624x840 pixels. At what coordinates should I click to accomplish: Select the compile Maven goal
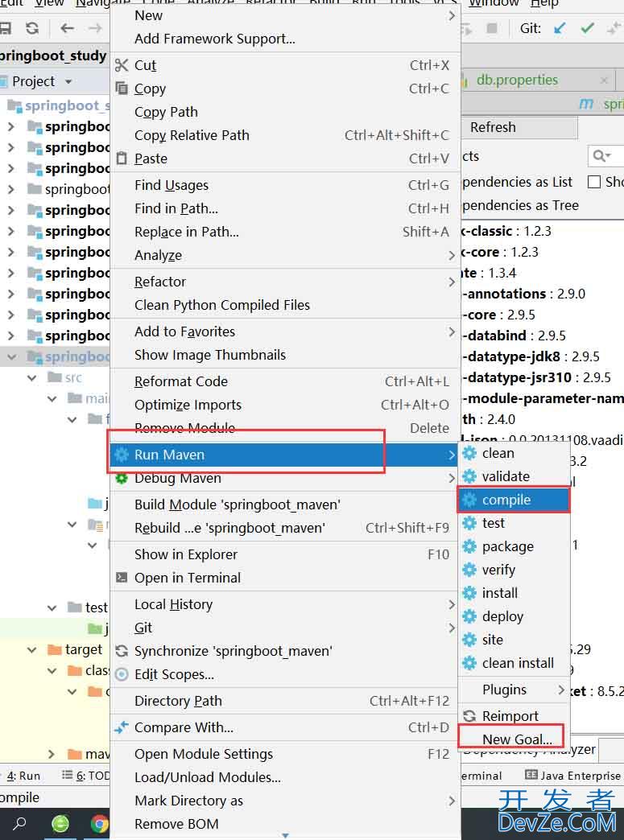tap(514, 500)
